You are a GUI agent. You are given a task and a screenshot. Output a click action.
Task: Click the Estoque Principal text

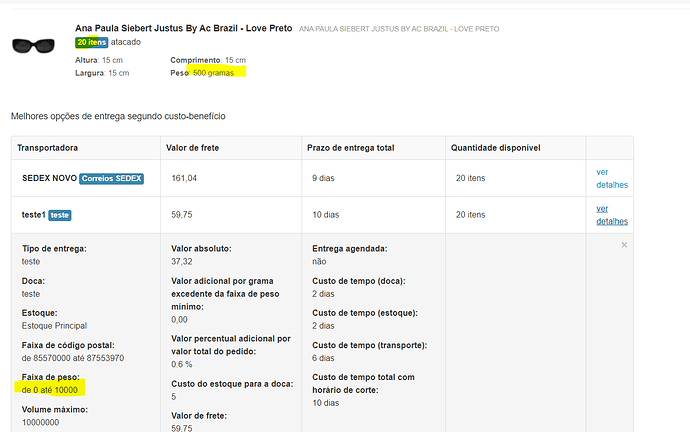pos(54,326)
